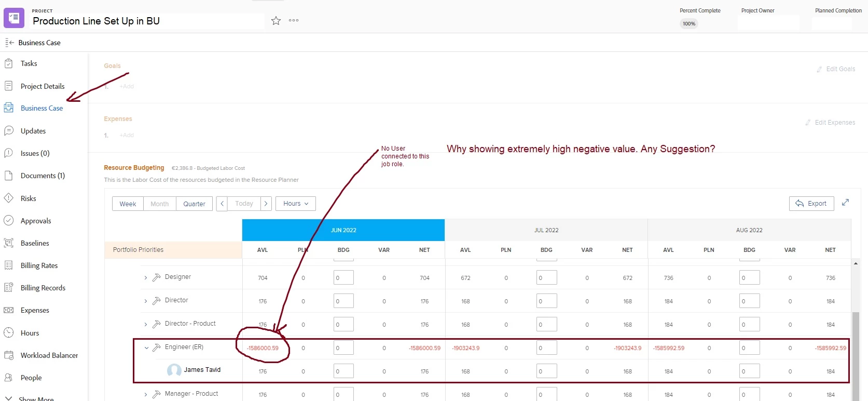Click the purple project type icon
868x401 pixels.
[14, 18]
